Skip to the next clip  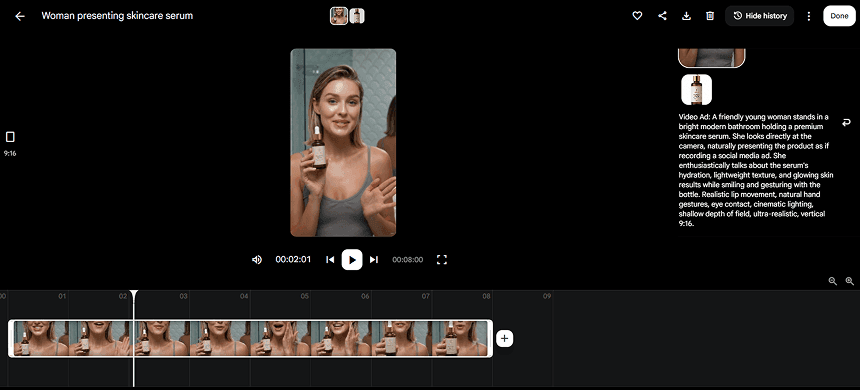[x=374, y=259]
